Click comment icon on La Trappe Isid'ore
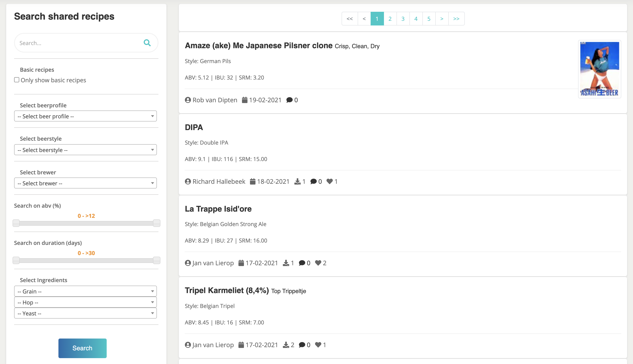633x364 pixels. (302, 263)
